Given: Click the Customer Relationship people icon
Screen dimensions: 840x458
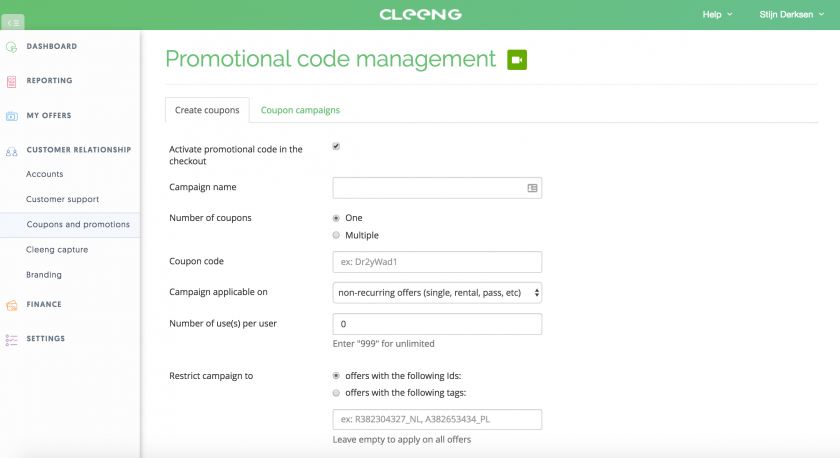Looking at the screenshot, I should click(x=11, y=152).
